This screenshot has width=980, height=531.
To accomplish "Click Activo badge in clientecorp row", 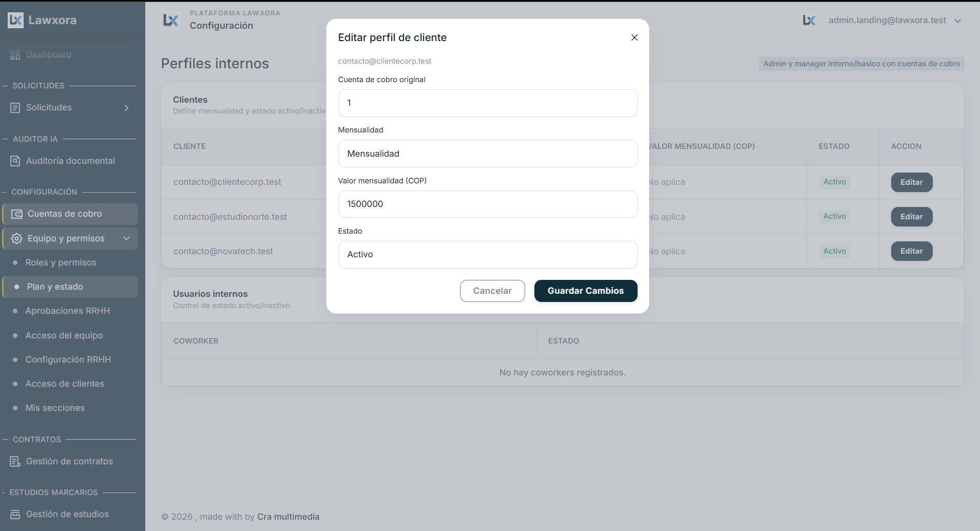I will tap(834, 182).
